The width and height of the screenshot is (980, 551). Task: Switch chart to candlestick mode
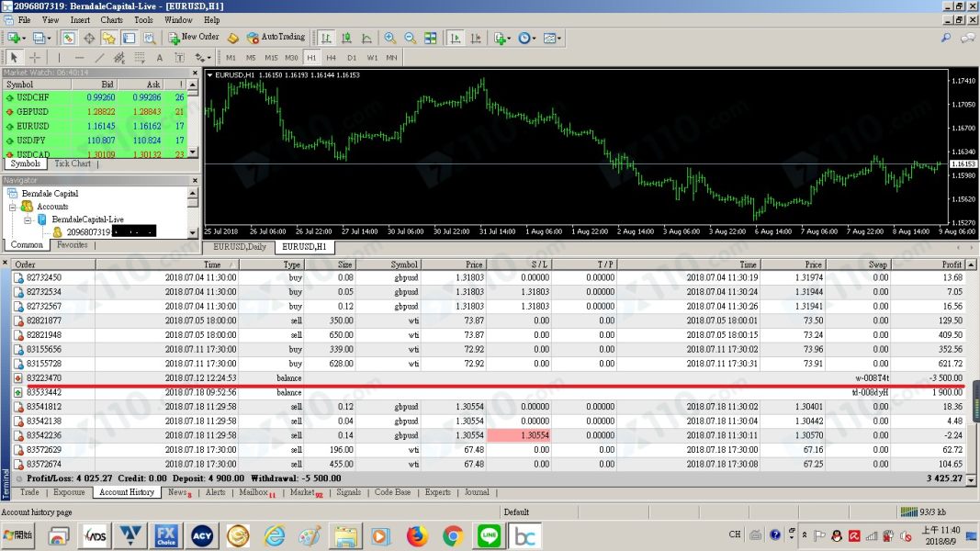click(x=346, y=38)
